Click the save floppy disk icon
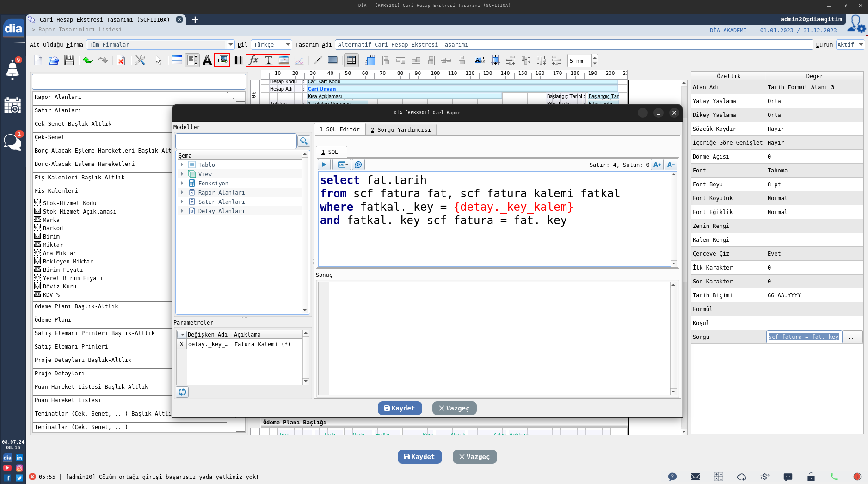This screenshot has width=868, height=484. coord(69,61)
